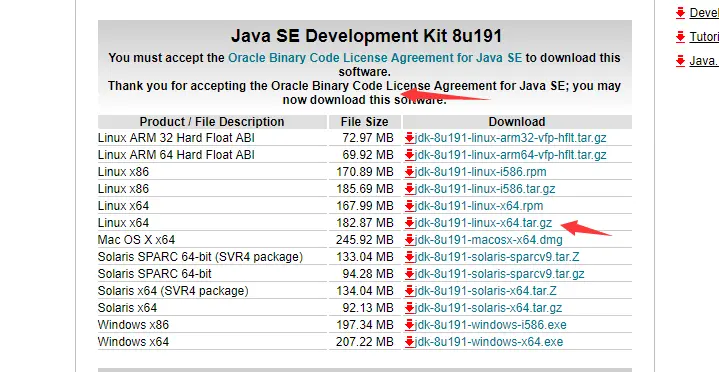Click download arrow icon beside jdk-8u191-linux-i586.tar.gz
This screenshot has width=719, height=372.
click(409, 189)
